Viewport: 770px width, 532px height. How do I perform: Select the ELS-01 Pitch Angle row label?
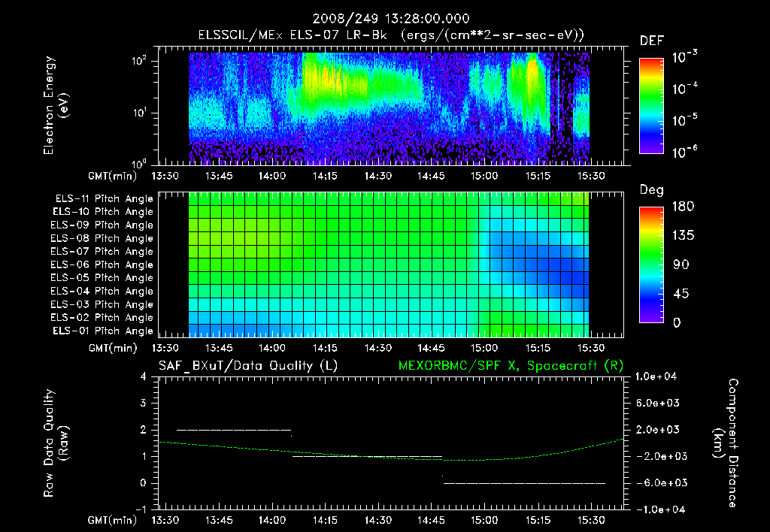(103, 331)
